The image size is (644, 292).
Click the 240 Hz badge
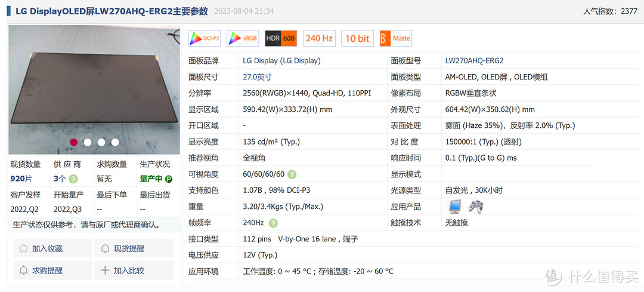[319, 39]
